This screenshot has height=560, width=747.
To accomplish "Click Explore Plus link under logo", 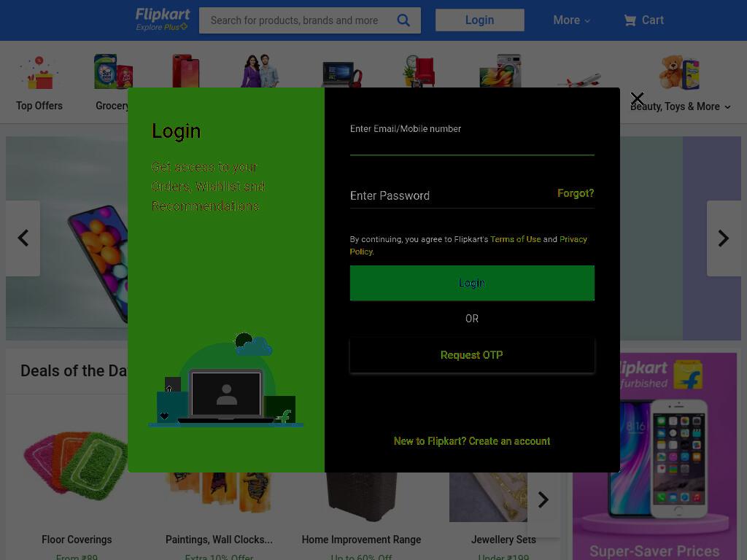I will (162, 27).
